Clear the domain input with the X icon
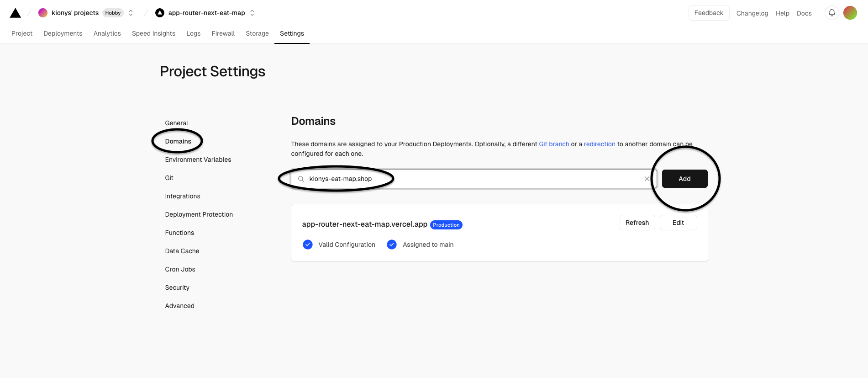868x378 pixels. 647,179
